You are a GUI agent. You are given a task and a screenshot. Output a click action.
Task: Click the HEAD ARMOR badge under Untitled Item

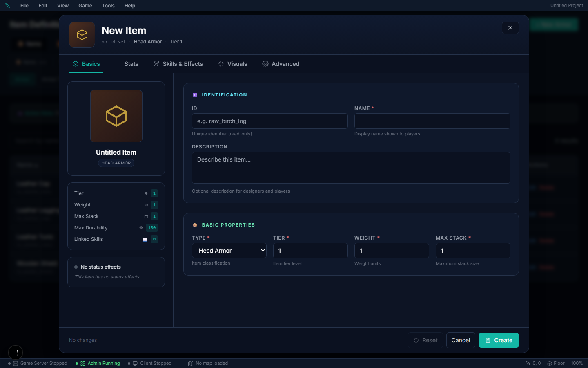116,163
